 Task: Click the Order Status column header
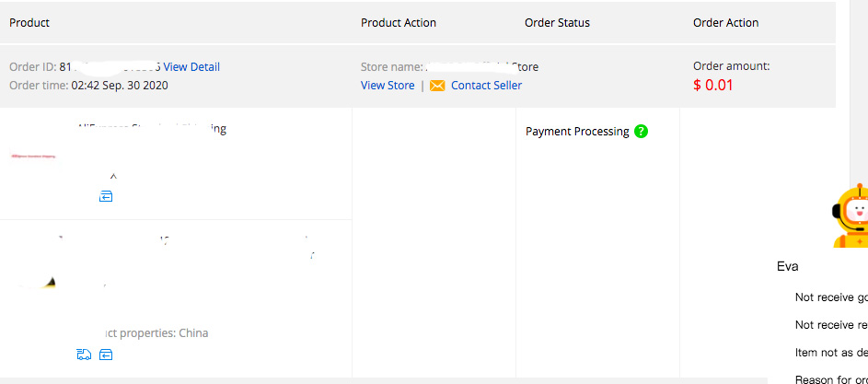click(558, 23)
